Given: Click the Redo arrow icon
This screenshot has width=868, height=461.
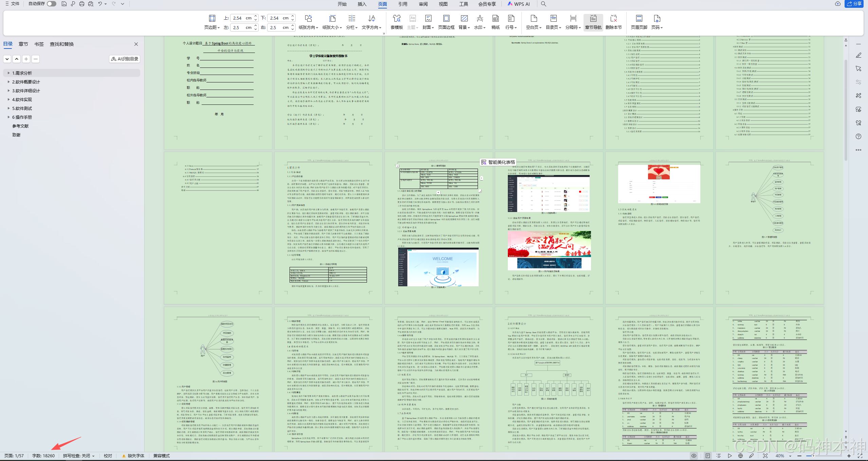Looking at the screenshot, I should (114, 4).
